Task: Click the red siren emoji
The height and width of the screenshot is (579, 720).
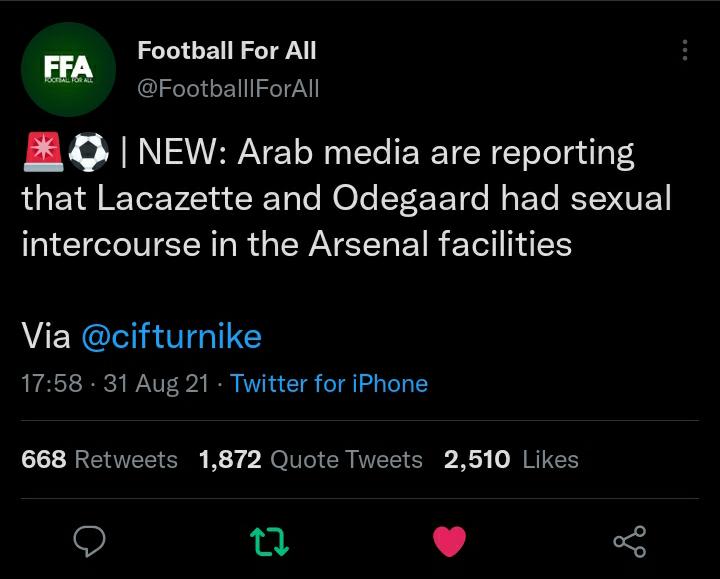Action: coord(43,152)
